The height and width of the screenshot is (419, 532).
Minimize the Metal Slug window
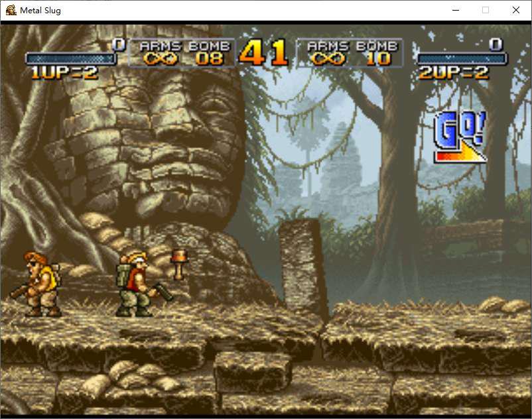[456, 10]
